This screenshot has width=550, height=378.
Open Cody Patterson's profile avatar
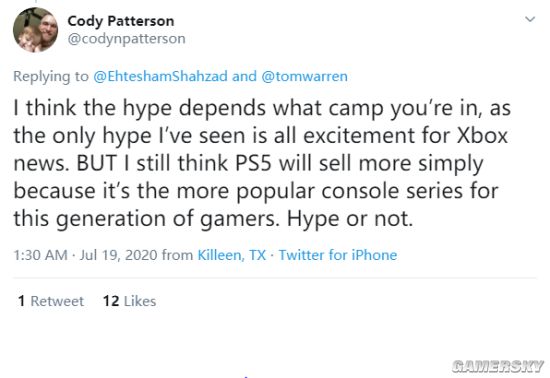coord(35,30)
